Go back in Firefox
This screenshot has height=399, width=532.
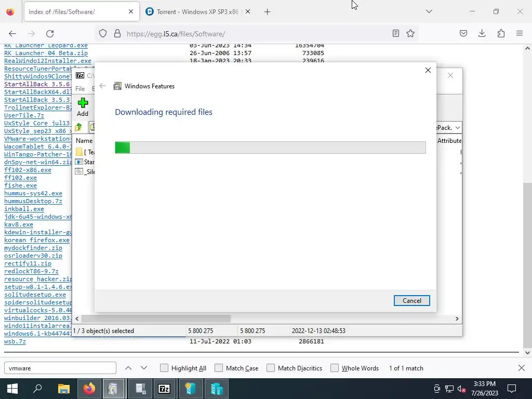[x=12, y=34]
